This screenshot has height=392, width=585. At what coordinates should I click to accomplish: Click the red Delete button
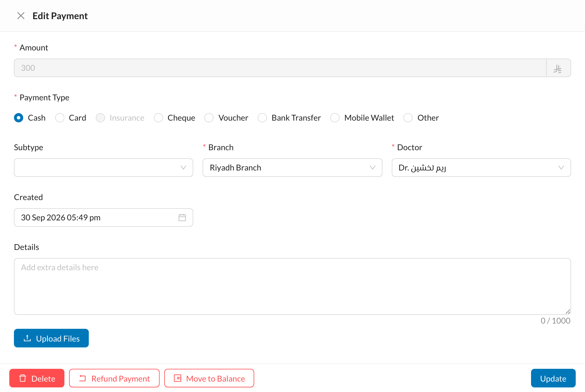point(37,378)
